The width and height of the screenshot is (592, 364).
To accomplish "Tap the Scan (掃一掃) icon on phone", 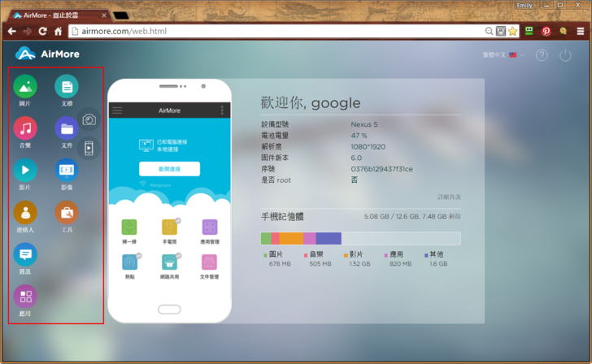I will point(129,227).
